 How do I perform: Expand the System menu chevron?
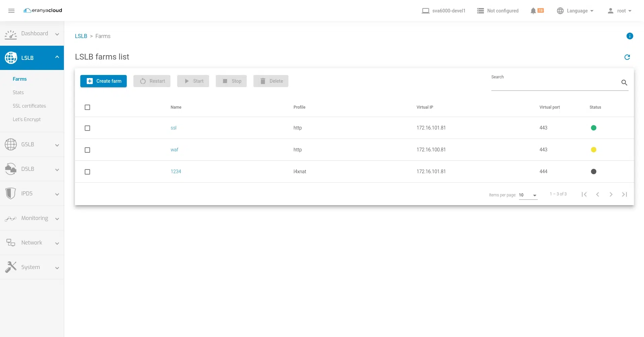57,268
